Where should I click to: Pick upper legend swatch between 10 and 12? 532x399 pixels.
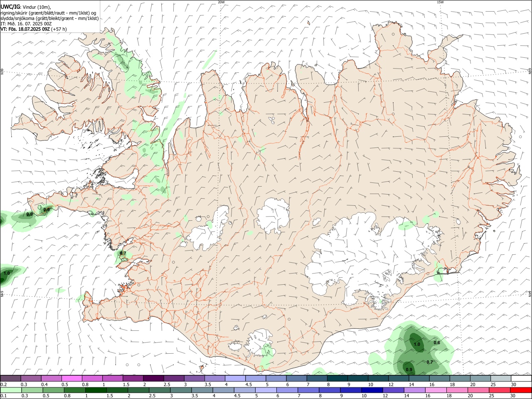coord(378,378)
